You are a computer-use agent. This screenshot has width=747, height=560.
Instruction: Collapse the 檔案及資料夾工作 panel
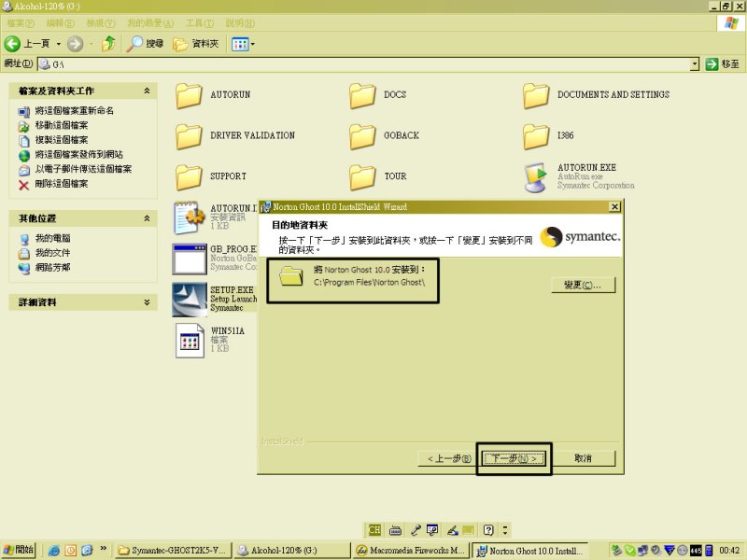(147, 91)
